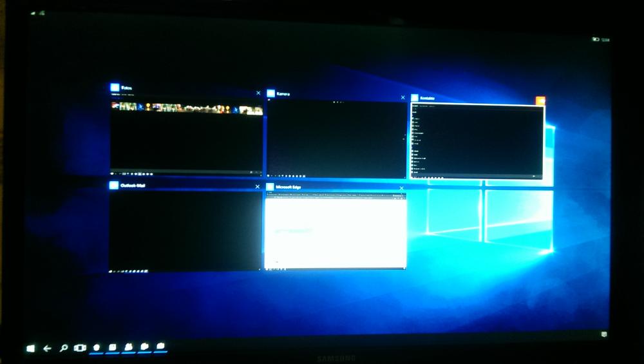Viewport: 644px width, 364px height.
Task: Open Search with the magnifier icon
Action: (x=64, y=348)
